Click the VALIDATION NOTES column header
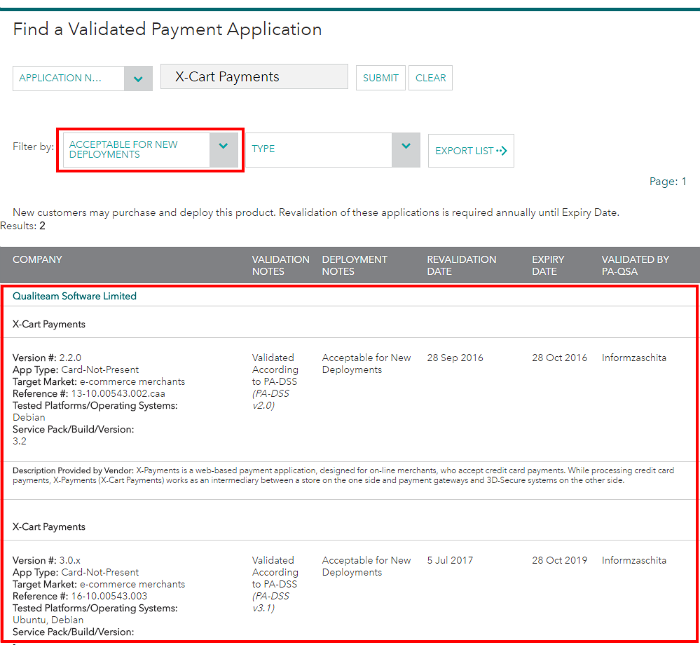The height and width of the screenshot is (659, 700). [280, 265]
